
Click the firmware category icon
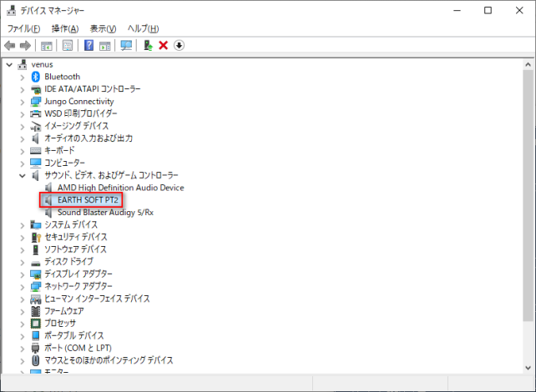36,311
